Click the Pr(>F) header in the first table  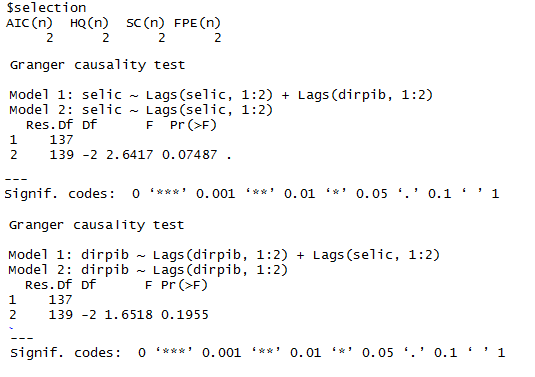click(193, 125)
